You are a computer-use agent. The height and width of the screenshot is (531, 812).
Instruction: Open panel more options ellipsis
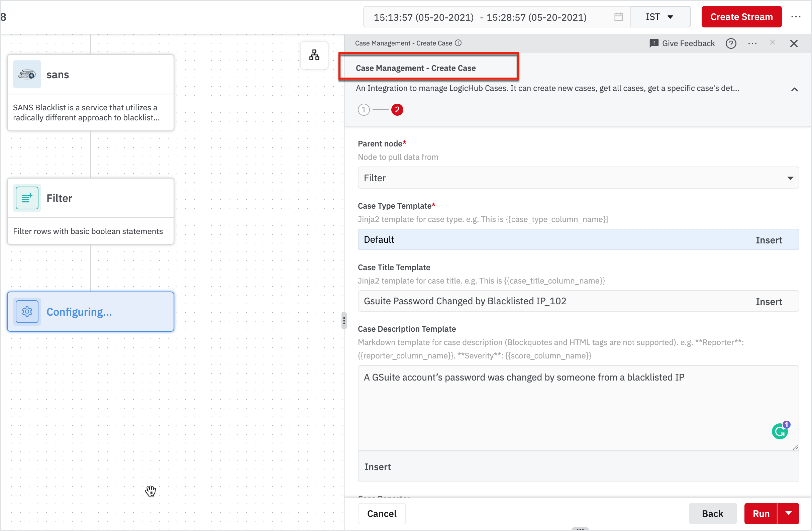pyautogui.click(x=752, y=43)
